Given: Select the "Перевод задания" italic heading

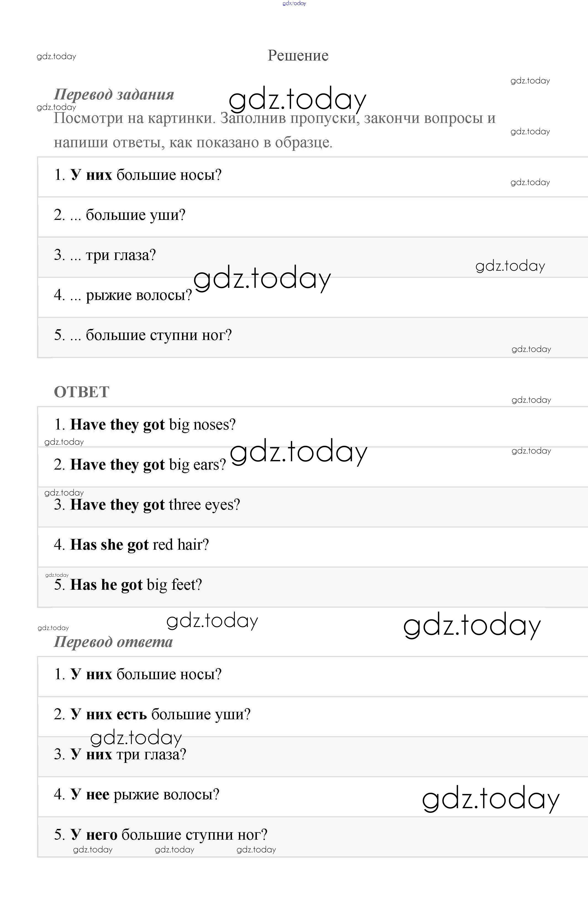Looking at the screenshot, I should 114,95.
